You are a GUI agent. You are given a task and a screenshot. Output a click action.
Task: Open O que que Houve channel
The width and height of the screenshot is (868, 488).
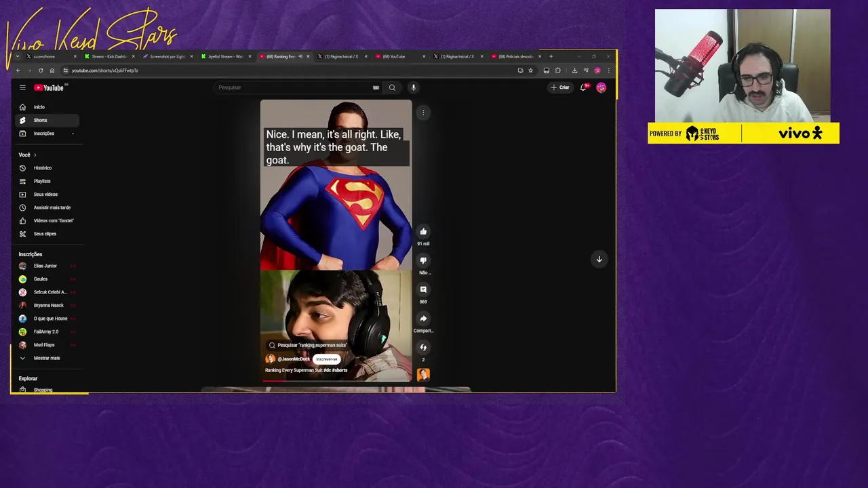point(47,319)
